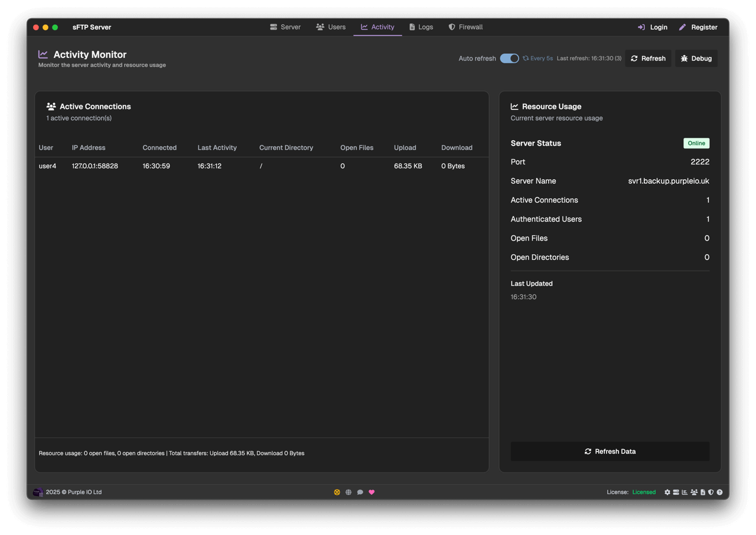
Task: Click the chat bubble icon in footer
Action: coord(360,492)
